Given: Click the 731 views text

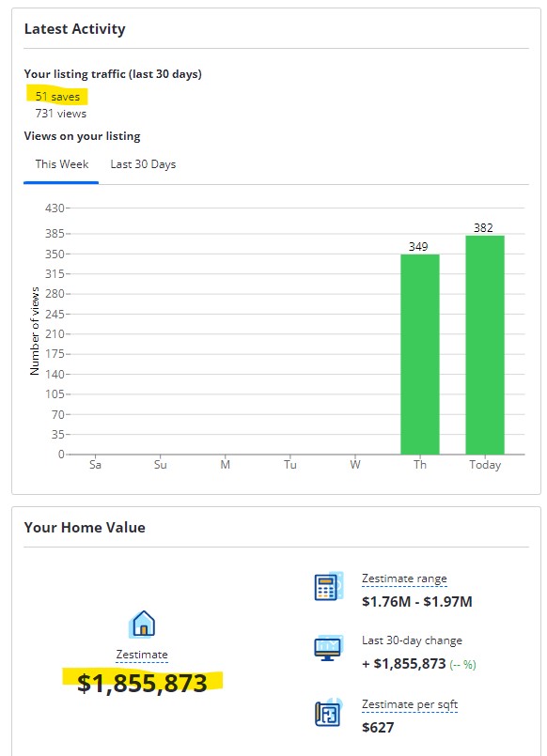Looking at the screenshot, I should pyautogui.click(x=61, y=114).
